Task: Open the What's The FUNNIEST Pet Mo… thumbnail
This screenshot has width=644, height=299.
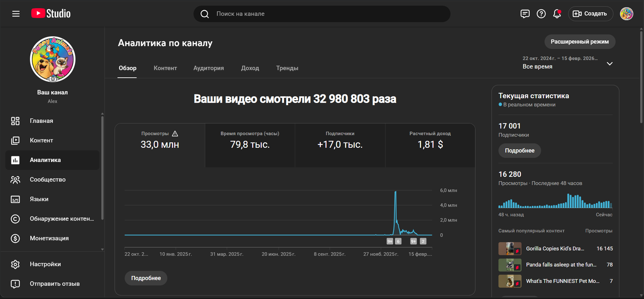Action: click(x=510, y=281)
